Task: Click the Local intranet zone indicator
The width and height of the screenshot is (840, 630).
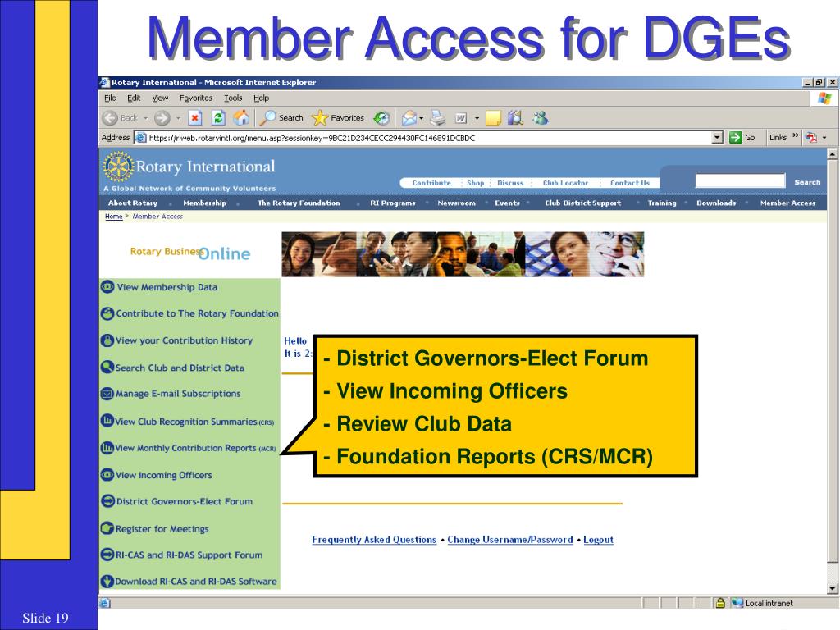Action: tap(762, 603)
